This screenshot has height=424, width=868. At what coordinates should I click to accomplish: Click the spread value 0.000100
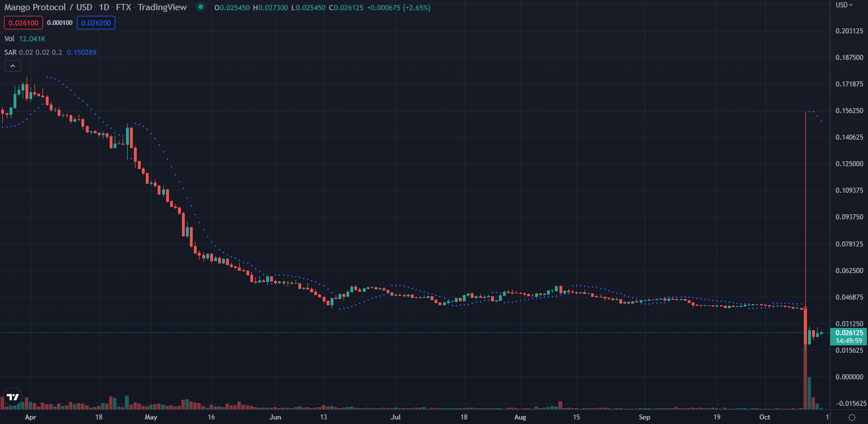[59, 23]
